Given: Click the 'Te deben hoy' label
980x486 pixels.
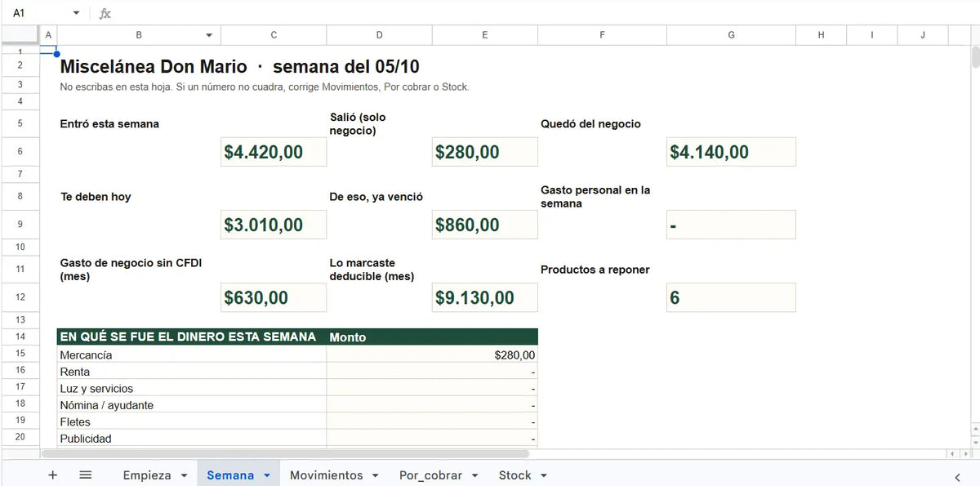Looking at the screenshot, I should coord(96,197).
